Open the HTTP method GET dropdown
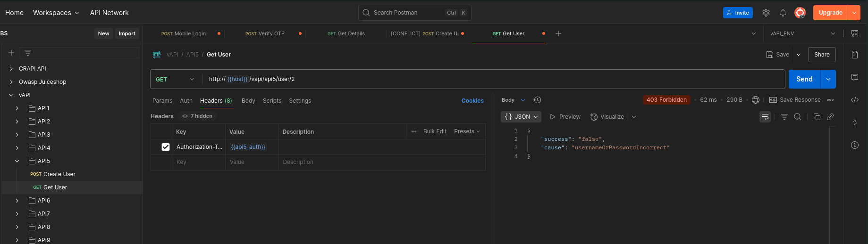This screenshot has height=244, width=868. coord(175,79)
